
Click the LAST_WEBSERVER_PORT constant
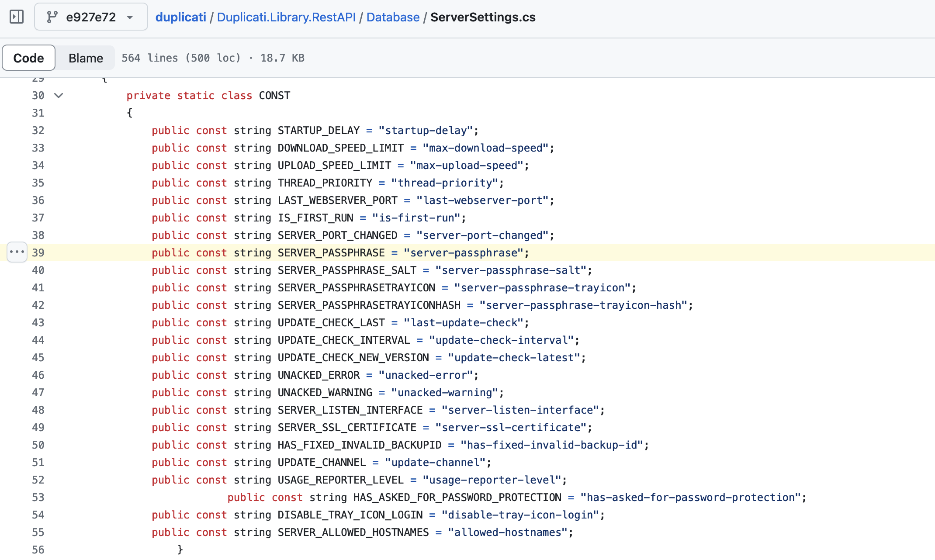pos(338,200)
